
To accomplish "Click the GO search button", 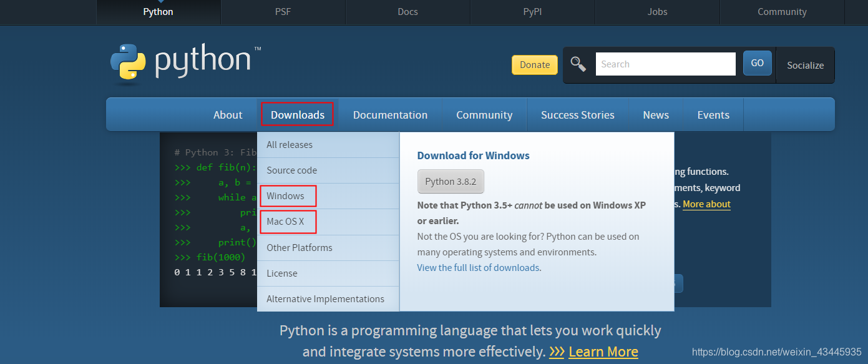I will click(758, 63).
